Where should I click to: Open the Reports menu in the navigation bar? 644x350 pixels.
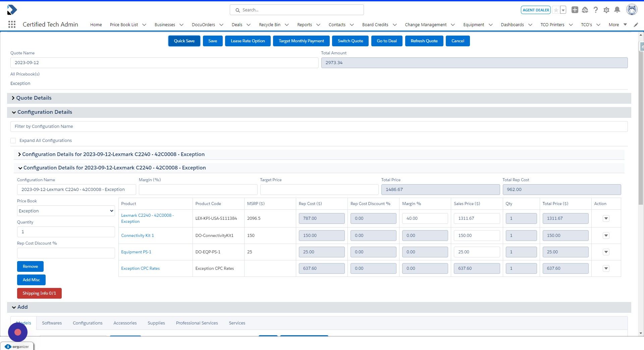coord(308,24)
